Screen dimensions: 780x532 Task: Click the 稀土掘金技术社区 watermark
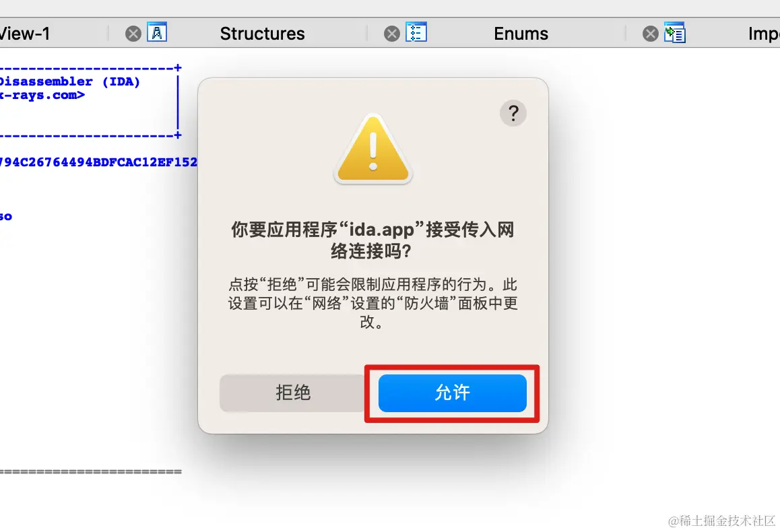point(721,521)
